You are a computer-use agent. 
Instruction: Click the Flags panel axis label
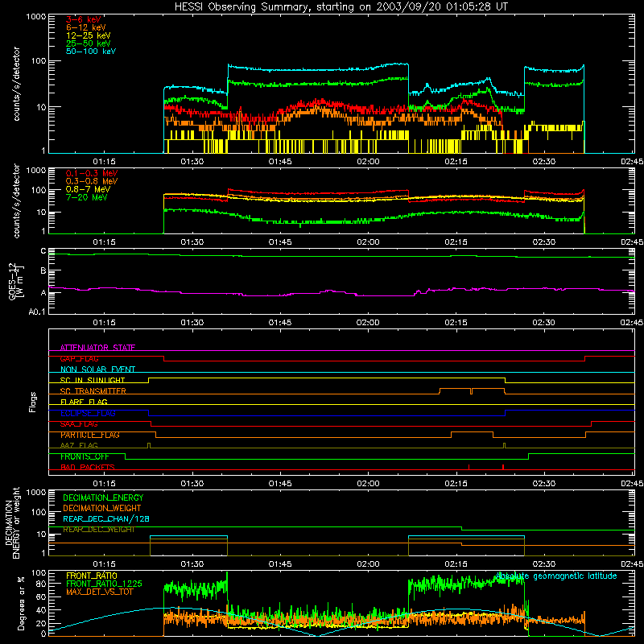click(32, 402)
